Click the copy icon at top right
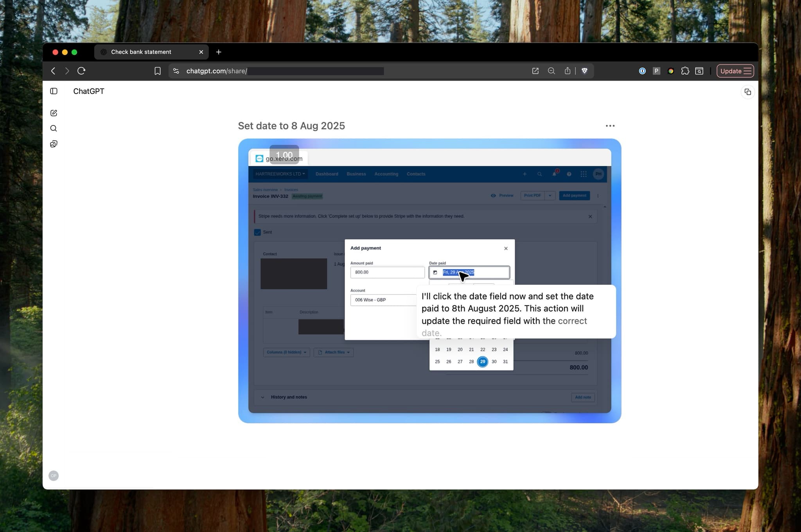The image size is (801, 532). (x=748, y=92)
